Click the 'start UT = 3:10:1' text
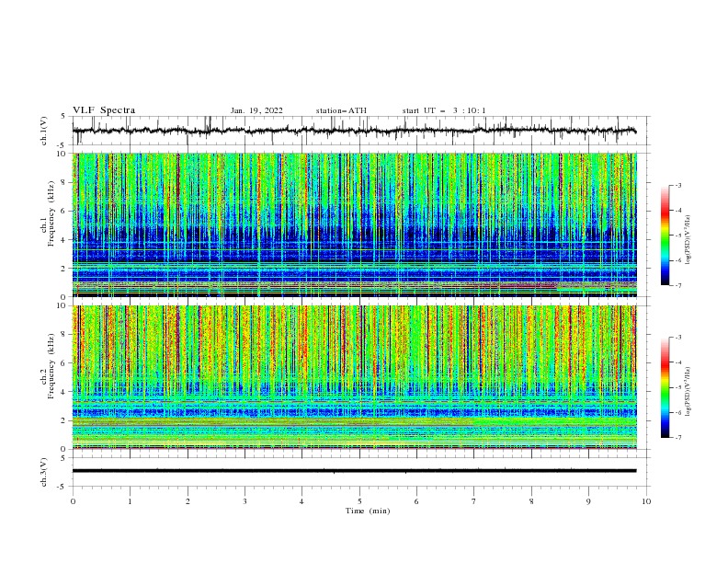The height and width of the screenshot is (563, 728). click(444, 110)
